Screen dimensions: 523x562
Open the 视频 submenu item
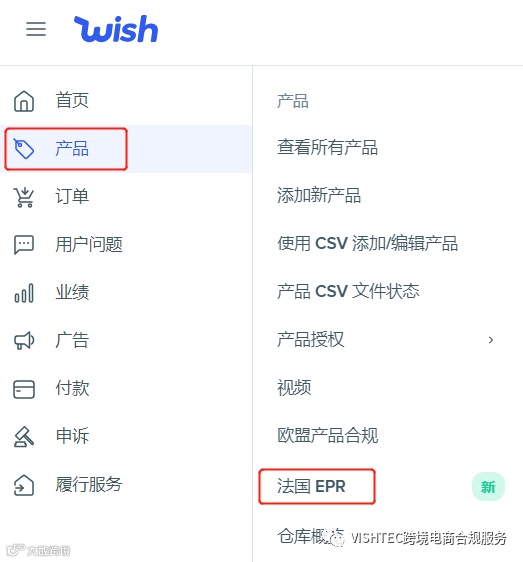[294, 387]
